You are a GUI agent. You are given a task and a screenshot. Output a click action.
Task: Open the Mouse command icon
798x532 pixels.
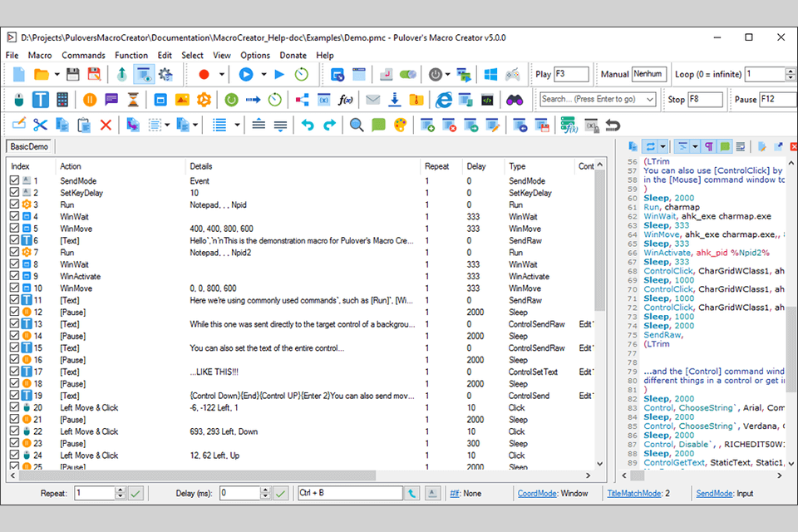click(x=19, y=99)
